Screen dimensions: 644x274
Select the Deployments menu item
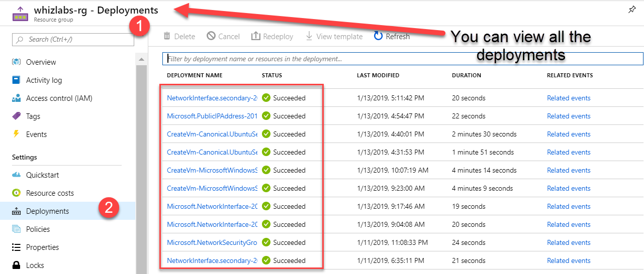coord(48,211)
